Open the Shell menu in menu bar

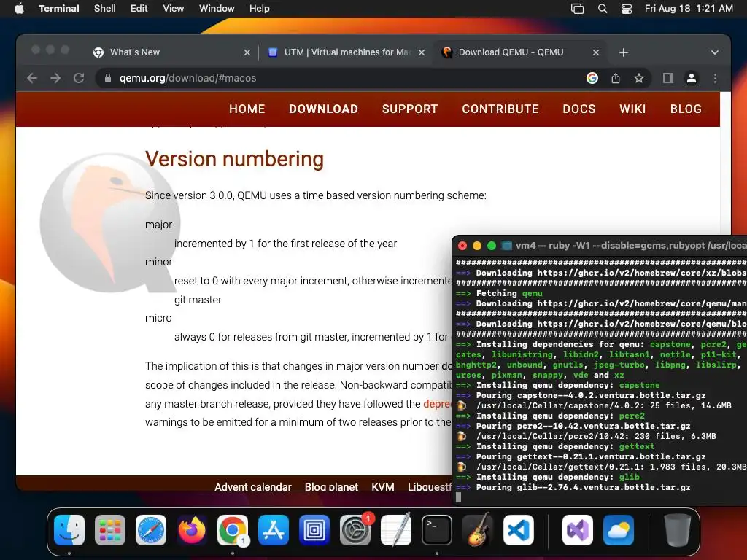click(104, 8)
